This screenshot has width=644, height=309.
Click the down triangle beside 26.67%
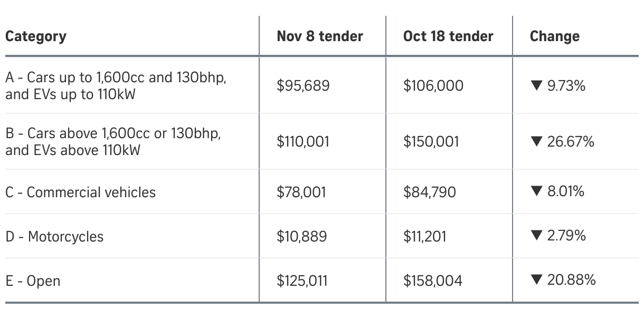tap(536, 142)
